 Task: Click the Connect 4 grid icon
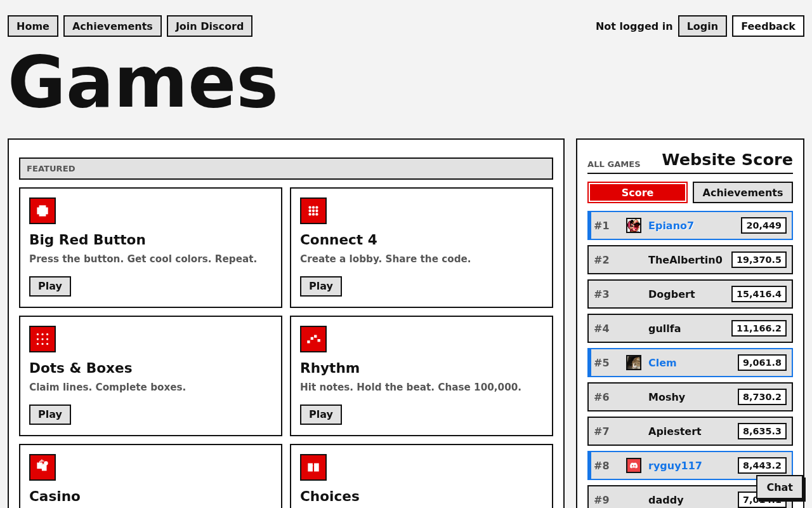[313, 211]
